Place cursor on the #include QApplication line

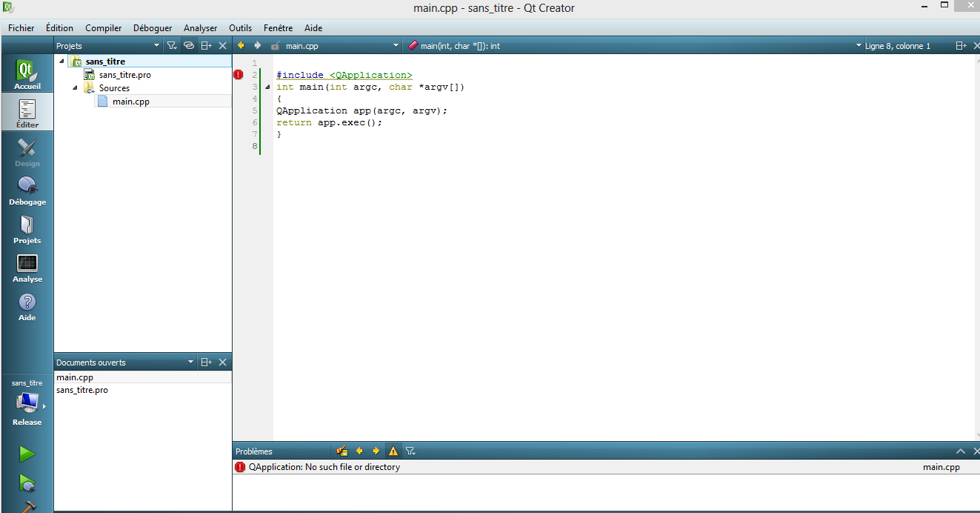coord(344,75)
